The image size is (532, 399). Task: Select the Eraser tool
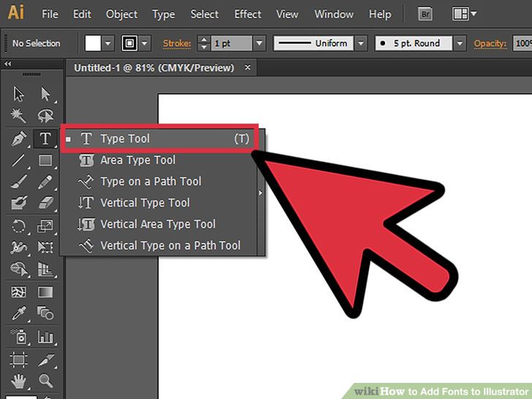45,202
